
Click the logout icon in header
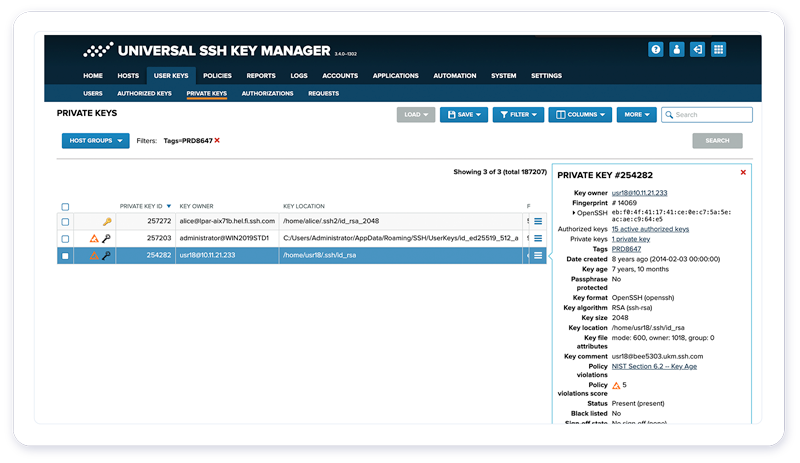(x=697, y=49)
